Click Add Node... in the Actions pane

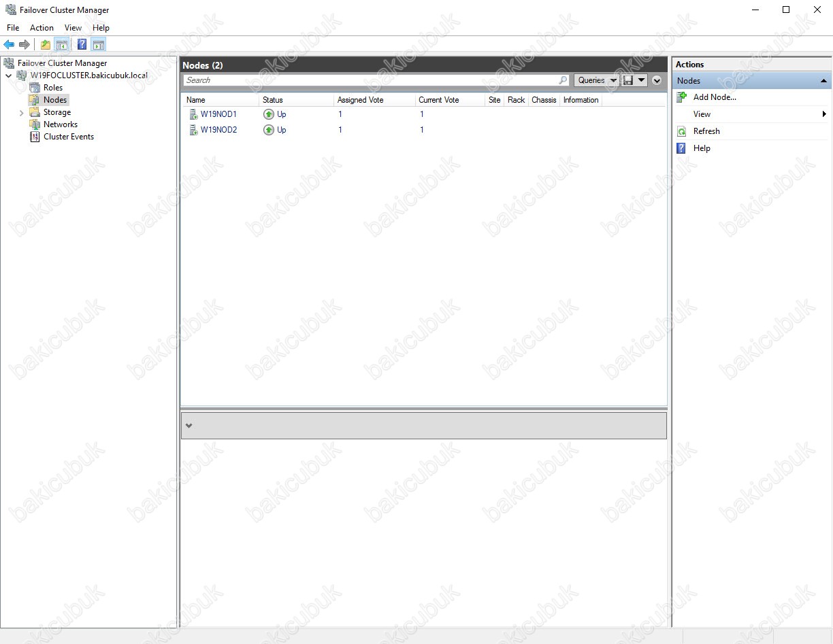pyautogui.click(x=715, y=97)
